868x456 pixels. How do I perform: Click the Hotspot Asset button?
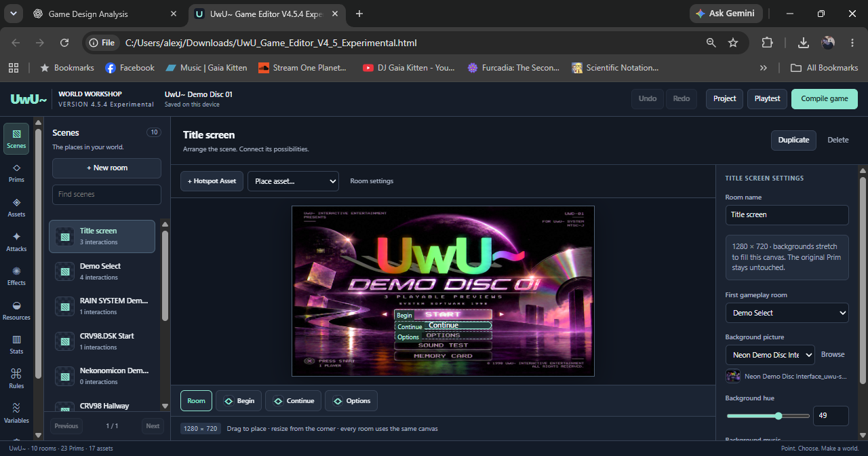point(212,181)
